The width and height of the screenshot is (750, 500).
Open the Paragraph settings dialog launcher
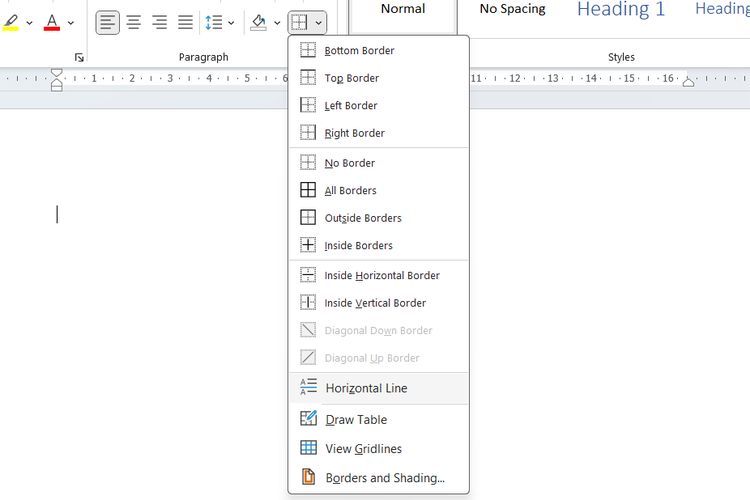(79, 58)
